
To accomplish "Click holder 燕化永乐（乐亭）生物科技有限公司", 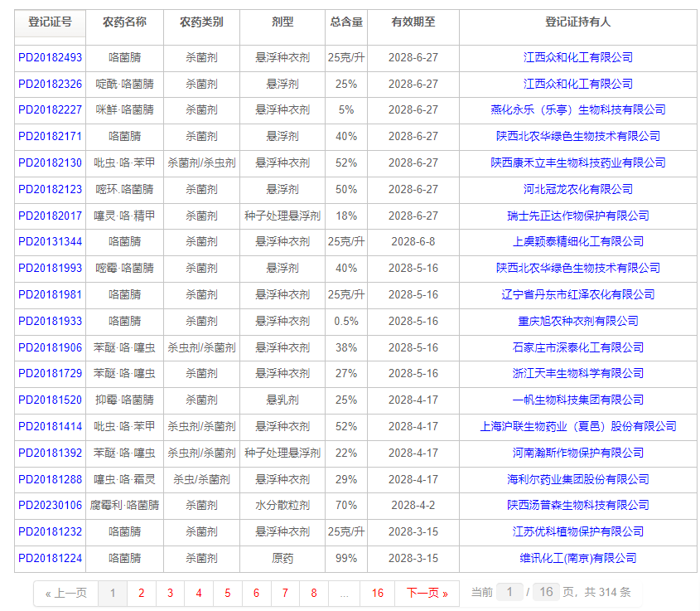I will tap(578, 110).
